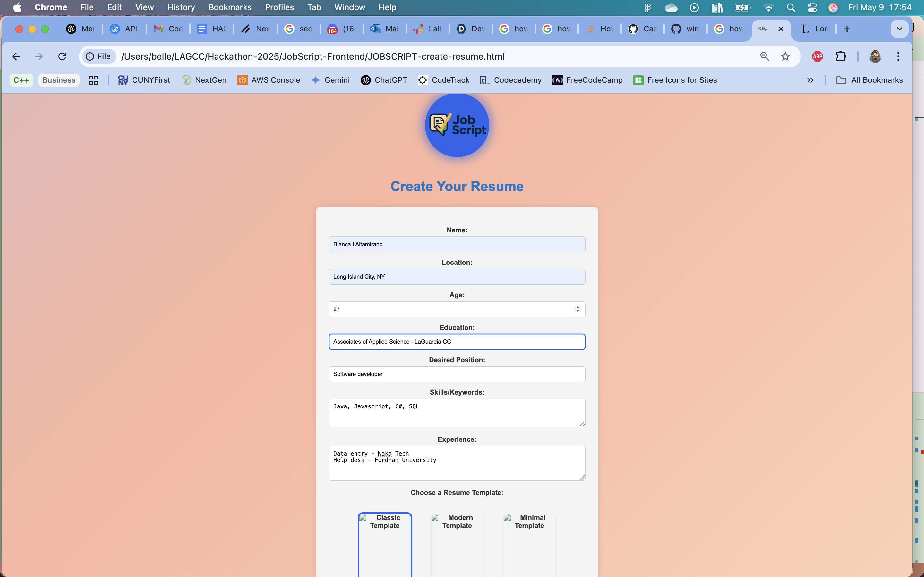
Task: Bookmark this page with star icon
Action: [x=785, y=56]
